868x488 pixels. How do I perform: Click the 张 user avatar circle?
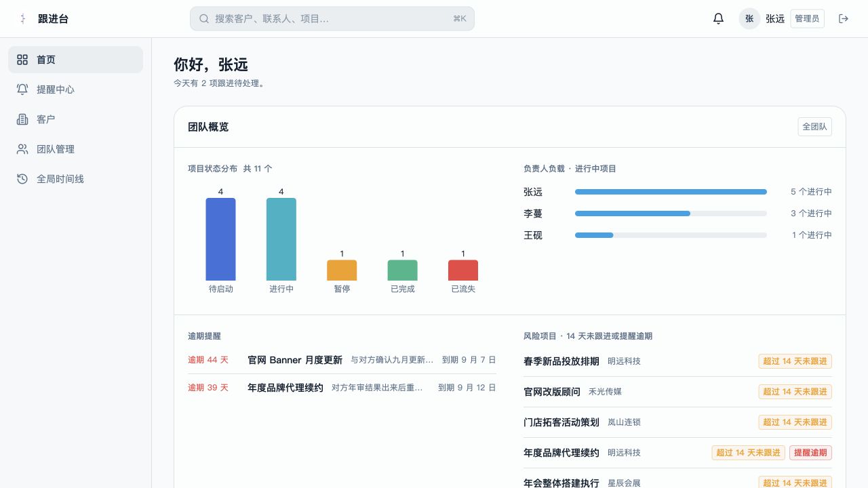[749, 19]
